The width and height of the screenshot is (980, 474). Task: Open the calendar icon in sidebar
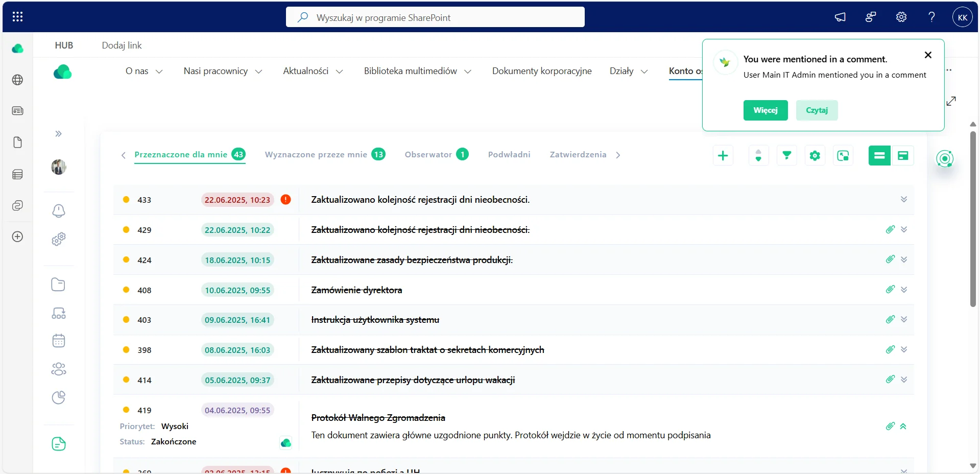59,341
